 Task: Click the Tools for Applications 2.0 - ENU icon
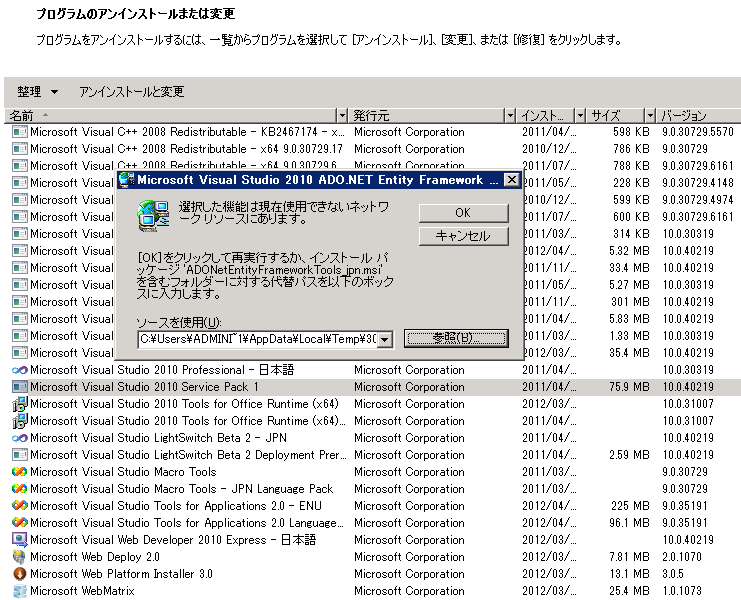pos(19,506)
